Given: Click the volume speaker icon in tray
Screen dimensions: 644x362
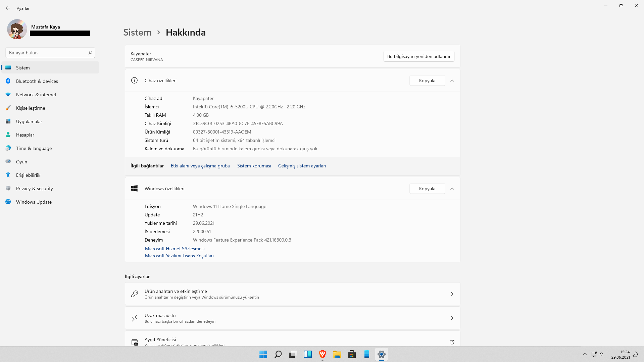Looking at the screenshot, I should pyautogui.click(x=602, y=354).
